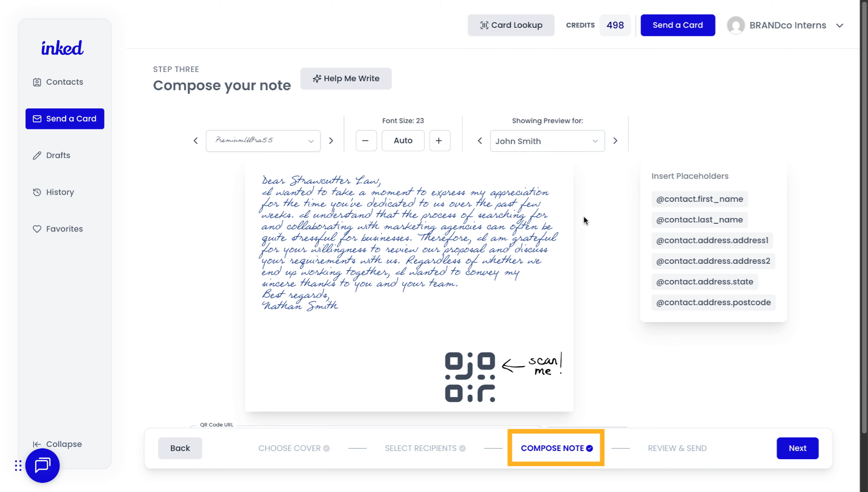
Task: Switch to next handwriting font
Action: click(x=331, y=141)
